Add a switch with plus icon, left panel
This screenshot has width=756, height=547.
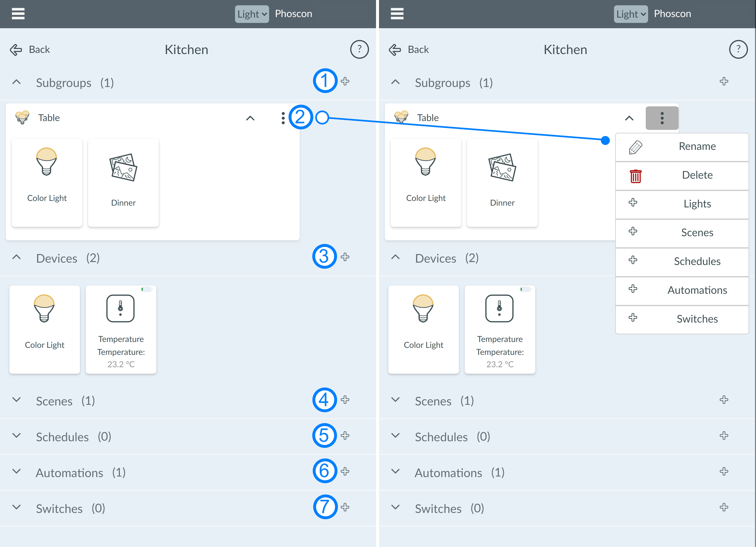pos(345,507)
